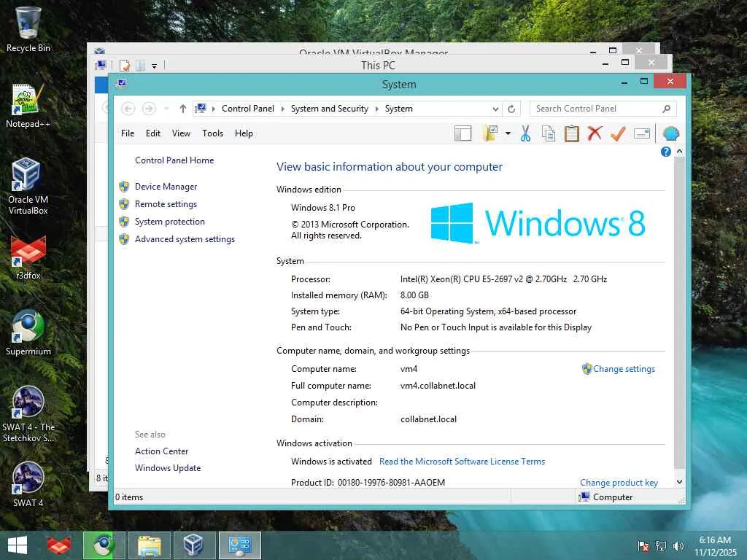Click the Oracle VM VirtualBox desktop icon
Image resolution: width=747 pixels, height=560 pixels.
tap(28, 186)
